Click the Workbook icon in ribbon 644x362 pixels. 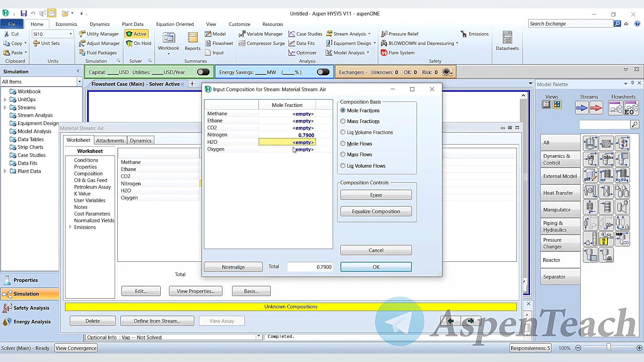(168, 38)
